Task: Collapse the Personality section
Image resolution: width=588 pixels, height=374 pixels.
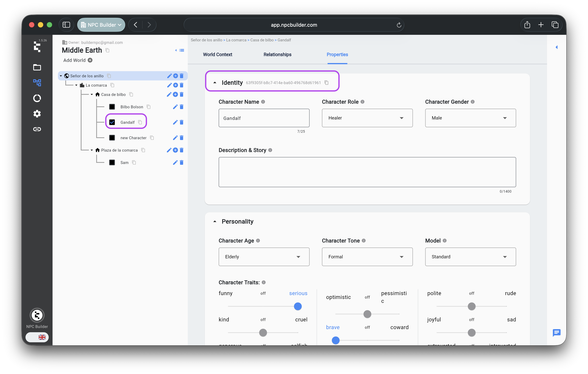Action: tap(215, 221)
